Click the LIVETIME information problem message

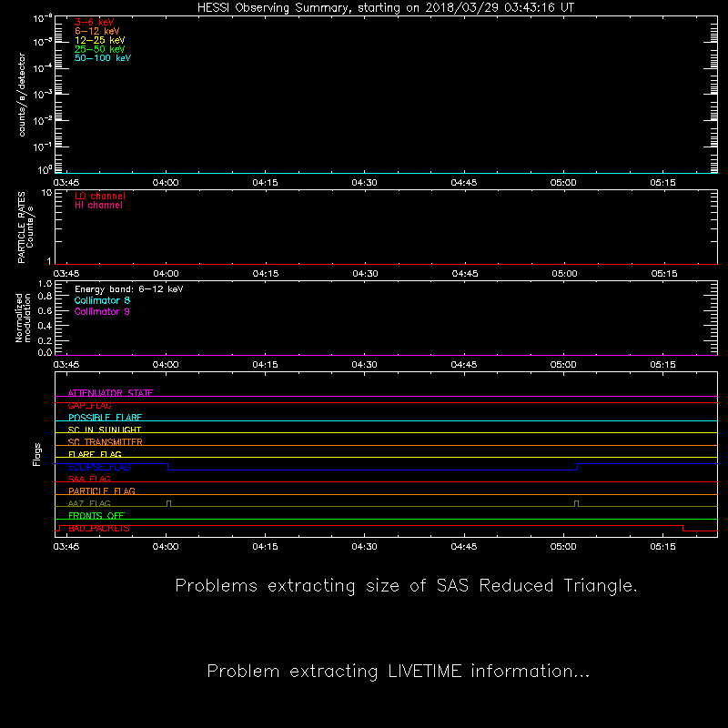399,672
